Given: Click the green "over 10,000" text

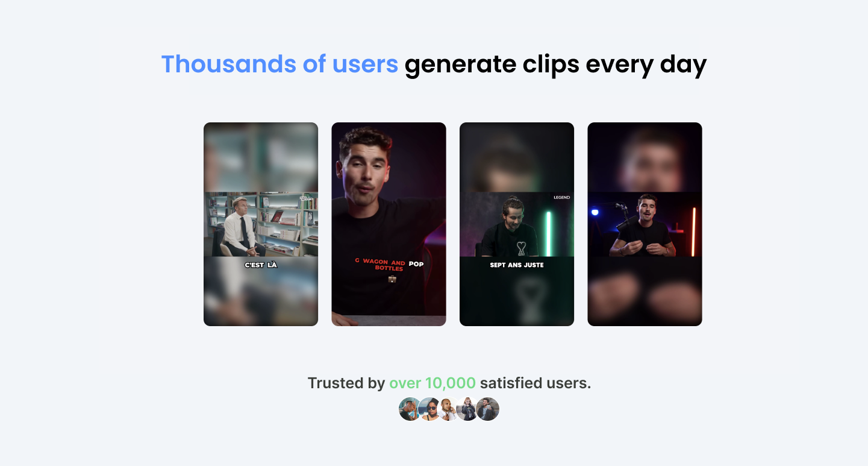Looking at the screenshot, I should pos(432,383).
